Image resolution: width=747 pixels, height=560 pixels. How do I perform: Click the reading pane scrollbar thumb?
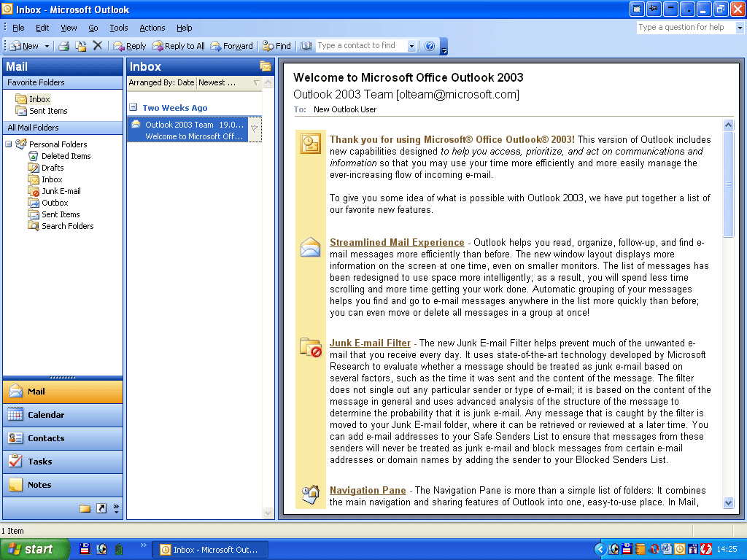(728, 184)
